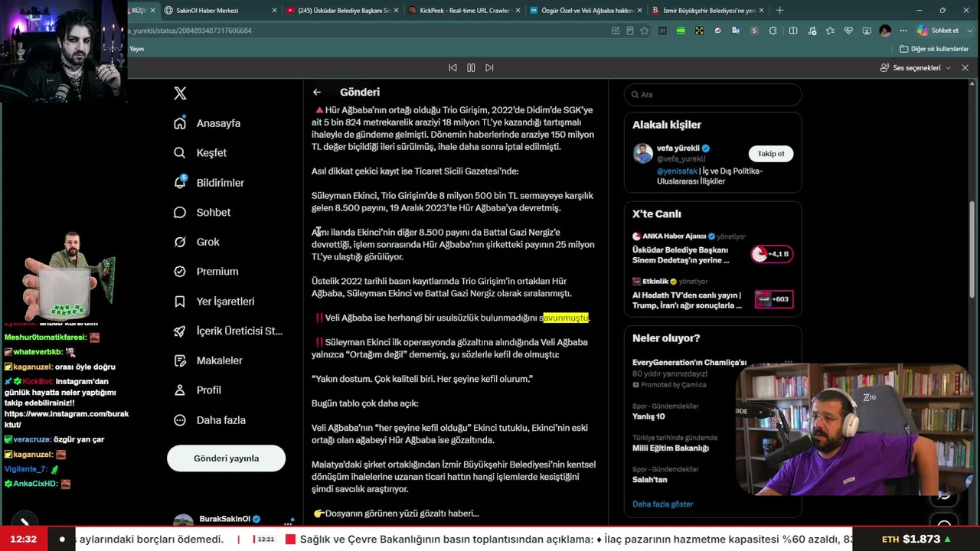Open Bildirimler notifications

(209, 183)
